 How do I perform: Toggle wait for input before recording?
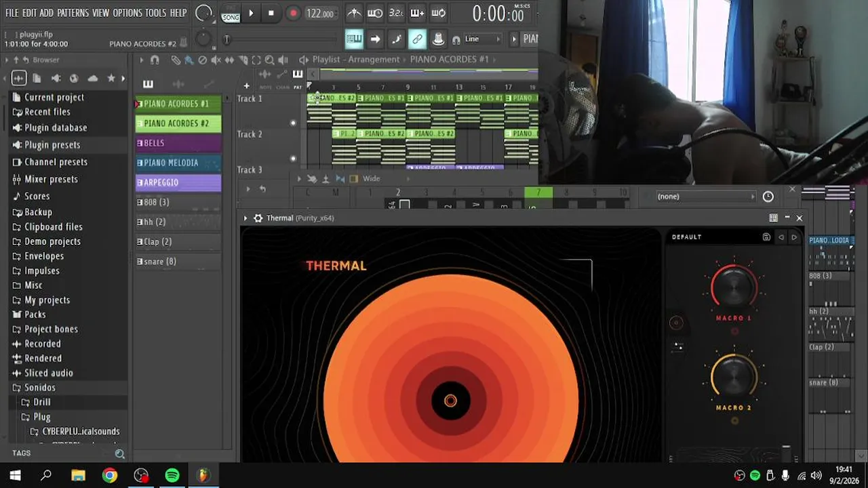374,13
